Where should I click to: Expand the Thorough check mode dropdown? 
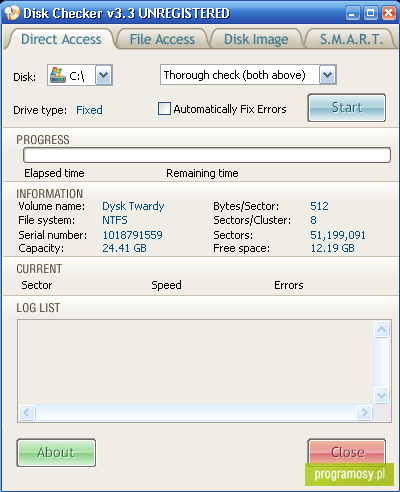(327, 75)
